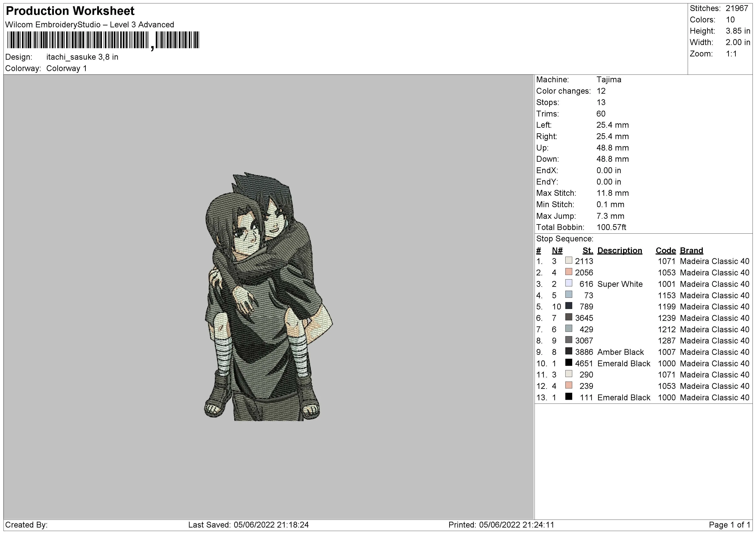Select color swatch for stop 7 code 1212
This screenshot has height=534, width=756.
click(x=569, y=329)
